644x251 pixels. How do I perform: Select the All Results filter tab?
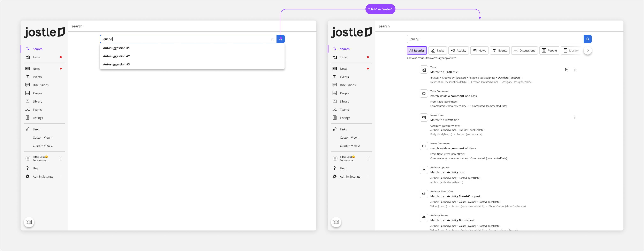417,50
